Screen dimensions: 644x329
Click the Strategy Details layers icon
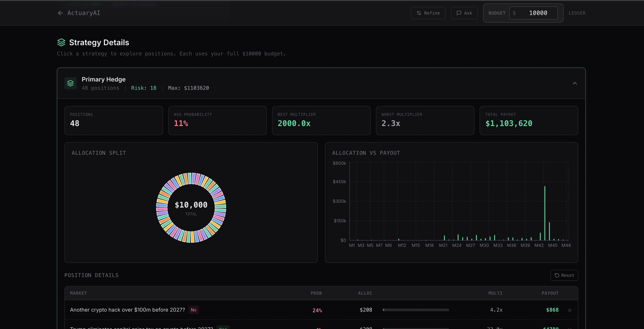coord(61,42)
